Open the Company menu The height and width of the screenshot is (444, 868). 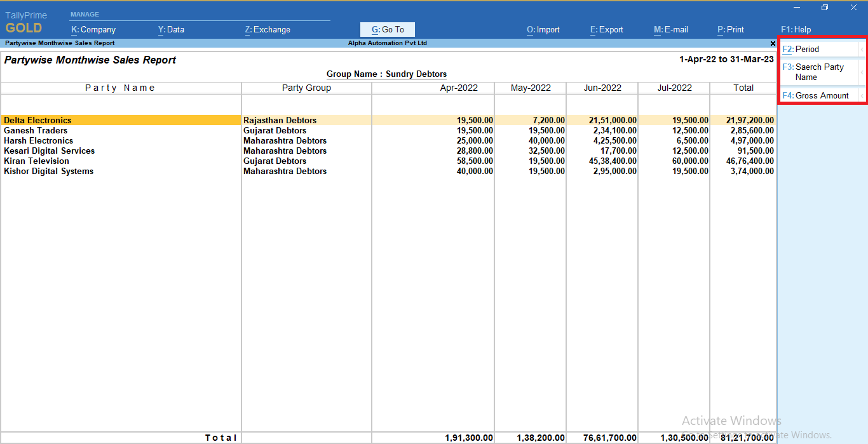point(93,29)
